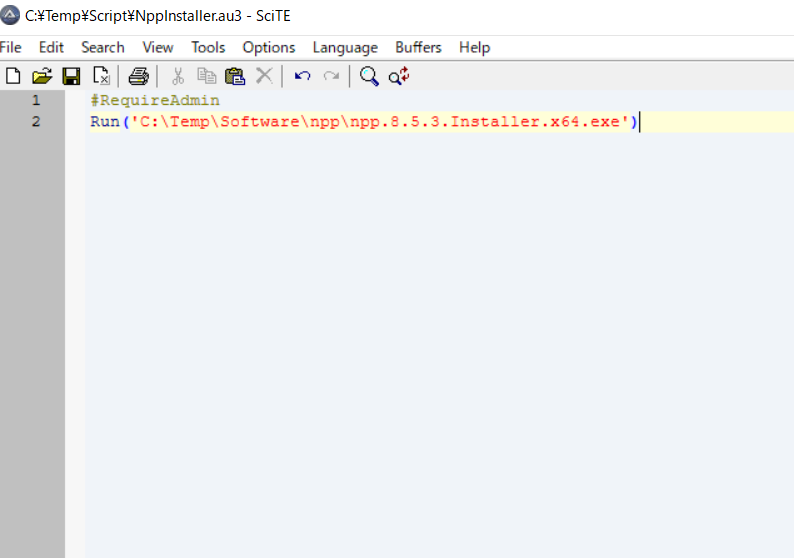
Task: Create a new document via toolbar icon
Action: [x=13, y=76]
